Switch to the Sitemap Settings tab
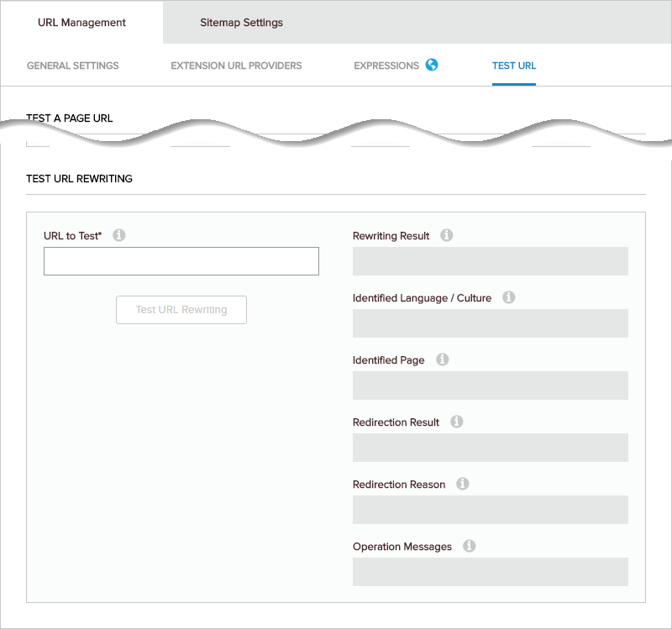 (x=241, y=23)
